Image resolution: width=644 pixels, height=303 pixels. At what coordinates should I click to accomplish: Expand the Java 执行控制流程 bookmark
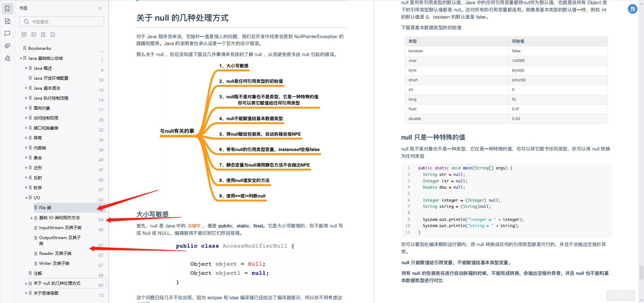(x=26, y=98)
